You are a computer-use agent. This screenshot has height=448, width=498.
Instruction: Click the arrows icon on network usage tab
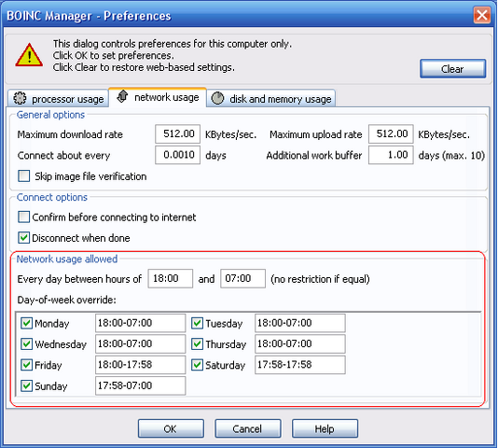click(x=122, y=96)
